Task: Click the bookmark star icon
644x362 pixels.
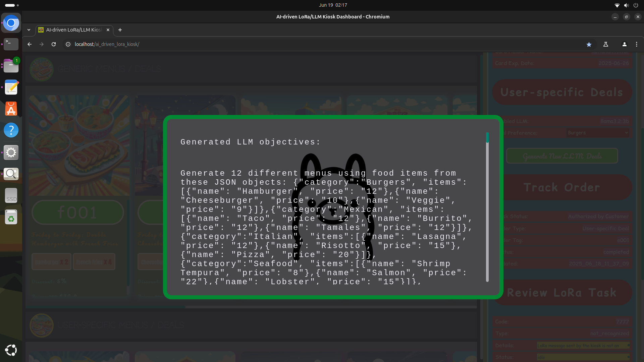Action: coord(589,44)
